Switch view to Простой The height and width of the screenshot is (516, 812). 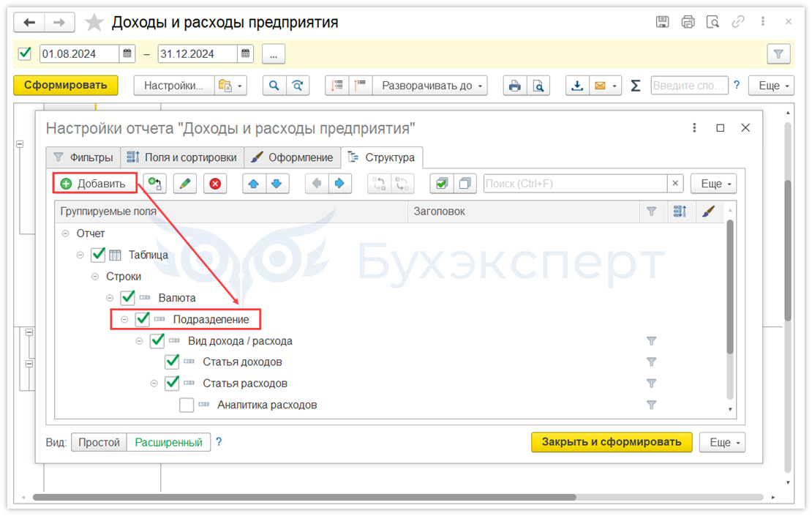[x=99, y=442]
